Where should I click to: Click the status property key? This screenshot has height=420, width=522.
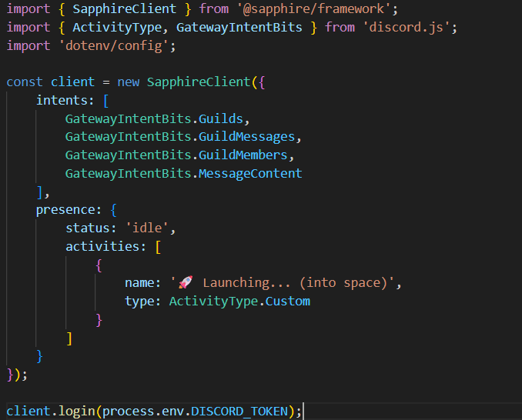[x=88, y=228]
